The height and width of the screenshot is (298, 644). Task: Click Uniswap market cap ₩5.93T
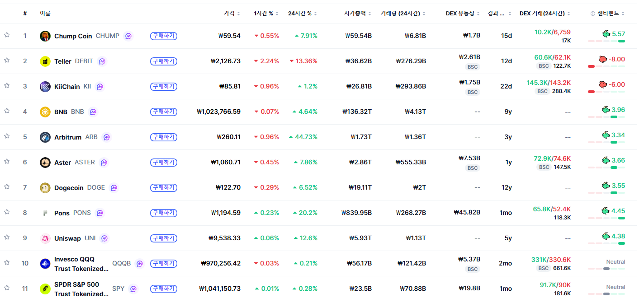360,238
